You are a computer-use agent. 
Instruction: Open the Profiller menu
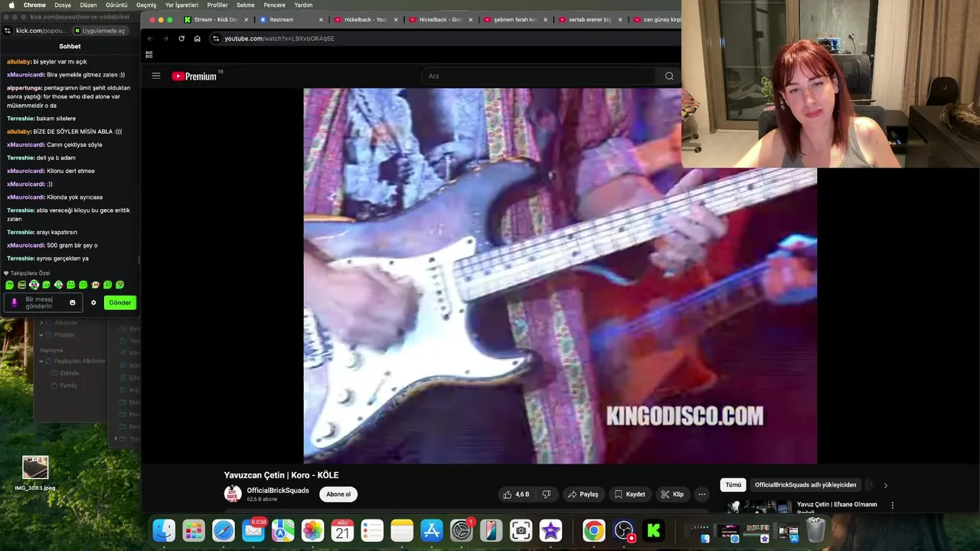point(217,5)
